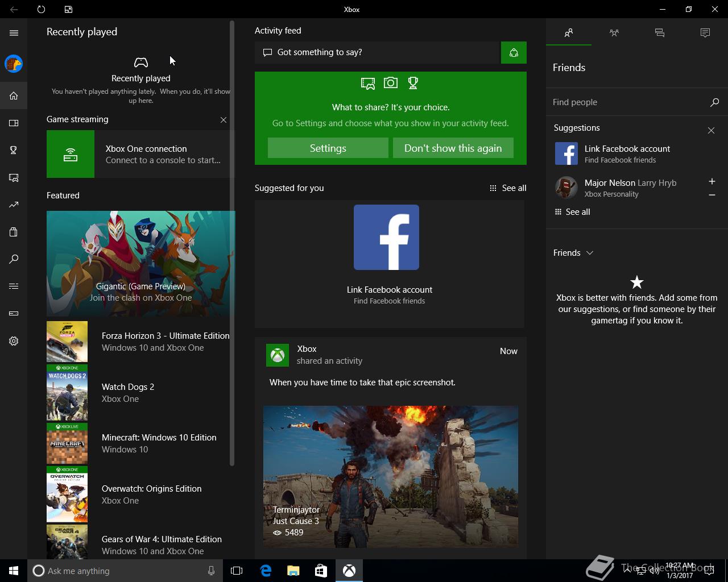
Task: Dismiss the Suggestions panel
Action: pyautogui.click(x=711, y=131)
